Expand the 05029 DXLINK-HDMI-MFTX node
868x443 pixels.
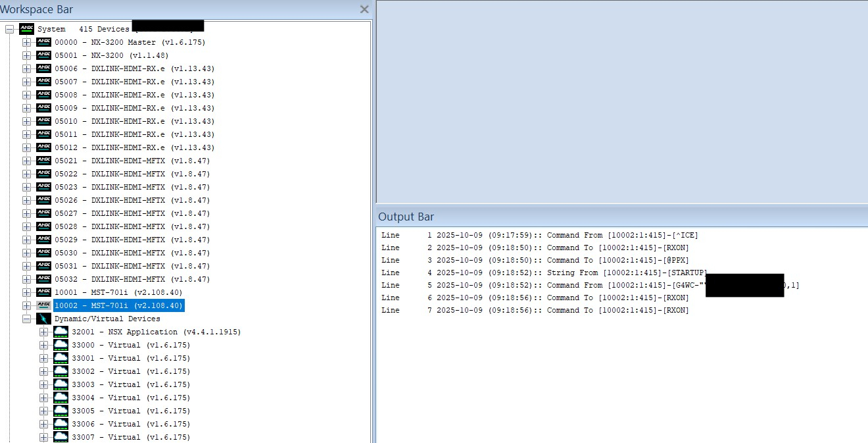click(26, 240)
